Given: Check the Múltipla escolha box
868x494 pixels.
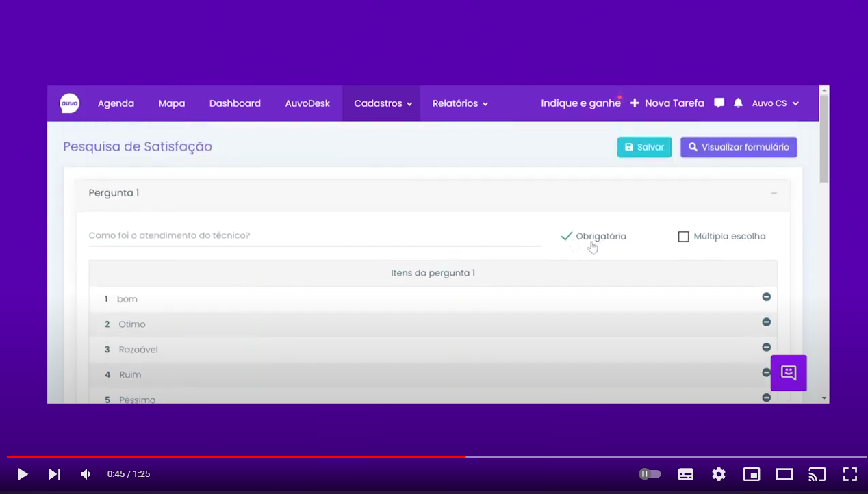Looking at the screenshot, I should point(683,237).
